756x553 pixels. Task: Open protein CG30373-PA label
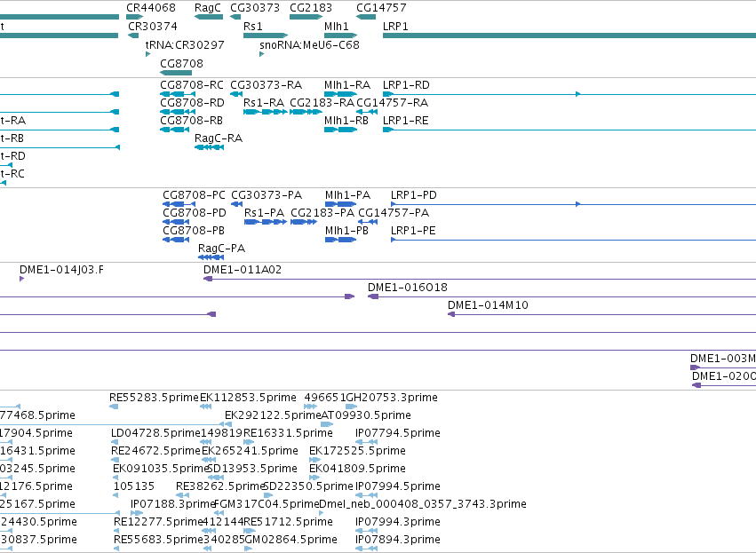point(267,195)
